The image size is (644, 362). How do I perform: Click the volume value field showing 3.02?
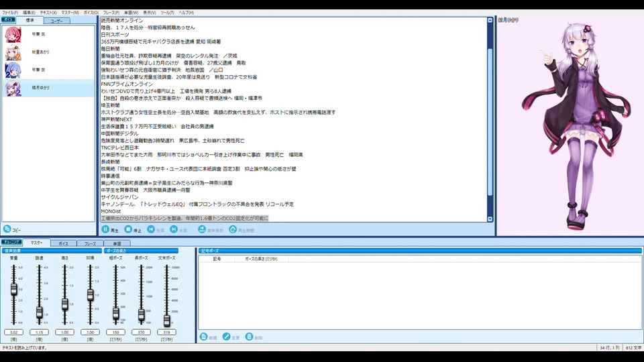click(x=14, y=332)
